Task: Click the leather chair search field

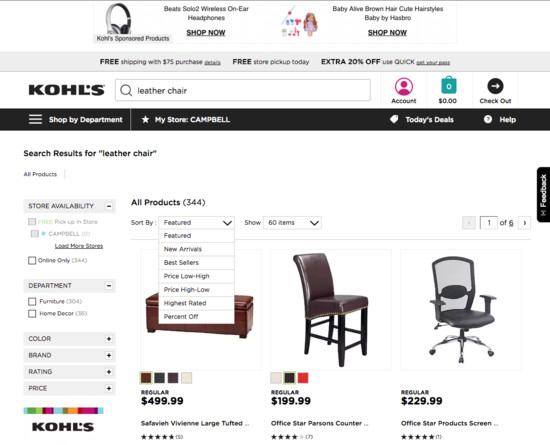Action: [243, 90]
